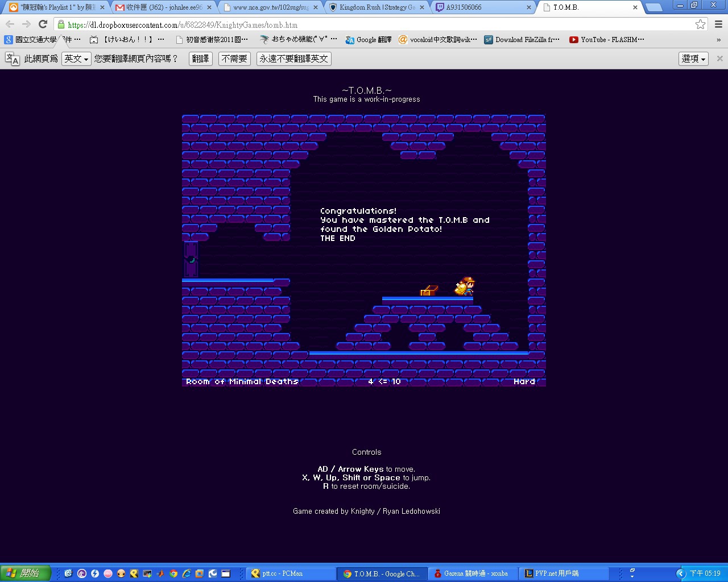Click the 翻譯 translate button
The width and height of the screenshot is (728, 582).
[x=200, y=59]
